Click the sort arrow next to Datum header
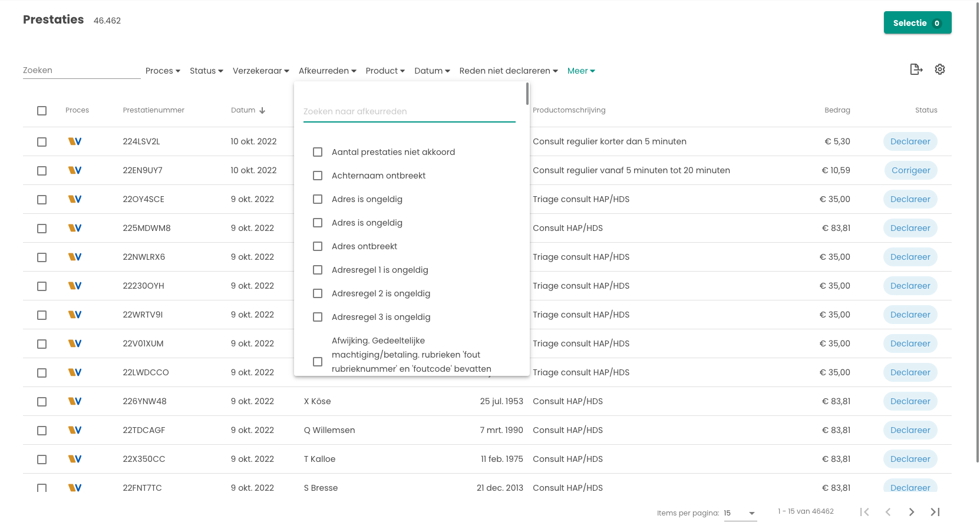980x532 pixels. click(x=262, y=110)
